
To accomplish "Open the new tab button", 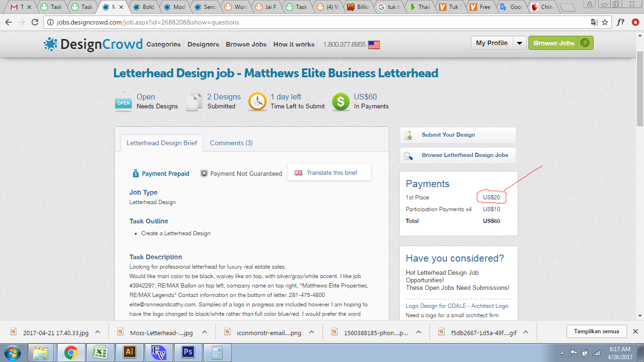I will point(568,7).
